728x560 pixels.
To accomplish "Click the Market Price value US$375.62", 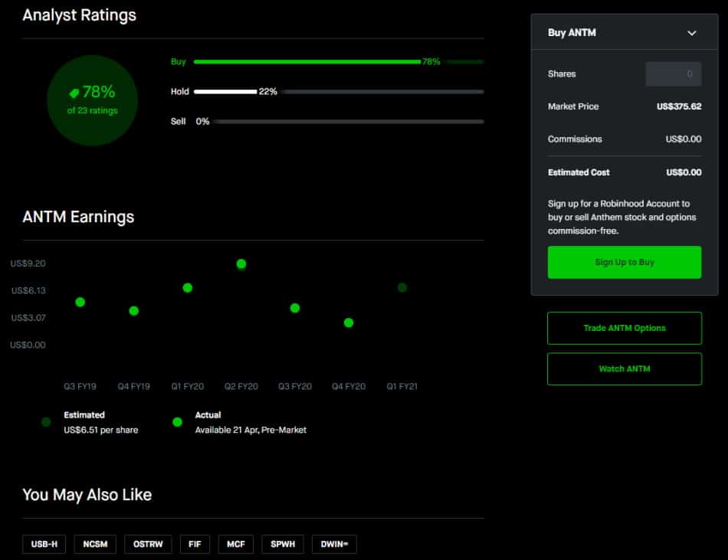I will (679, 106).
